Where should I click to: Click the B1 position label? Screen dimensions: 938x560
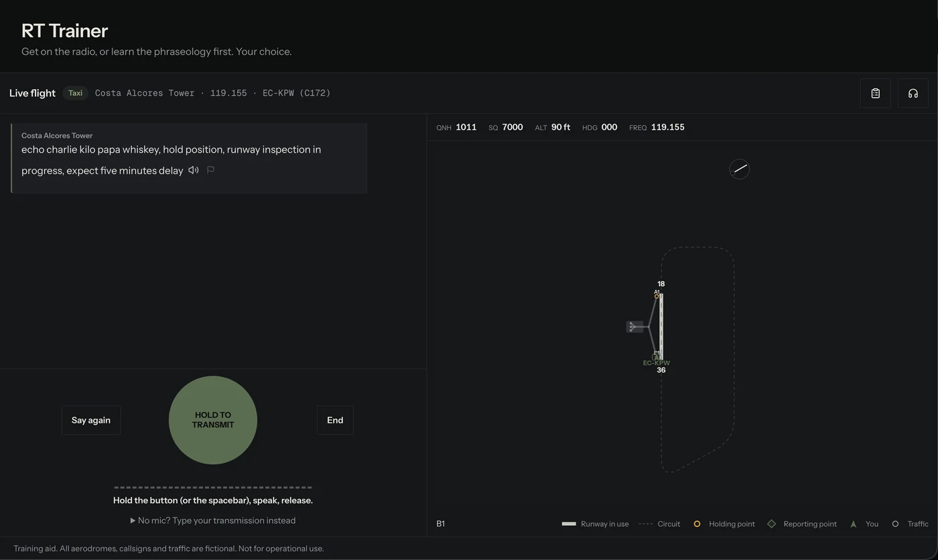[x=441, y=524]
